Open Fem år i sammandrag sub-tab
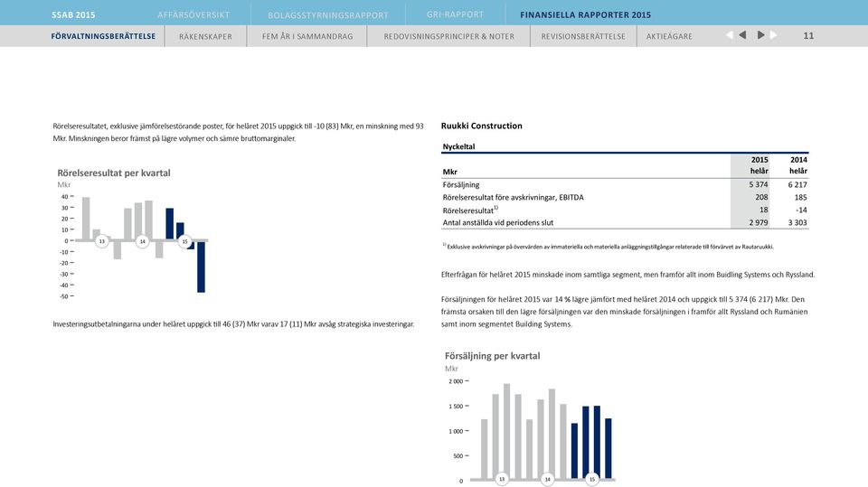 point(307,36)
